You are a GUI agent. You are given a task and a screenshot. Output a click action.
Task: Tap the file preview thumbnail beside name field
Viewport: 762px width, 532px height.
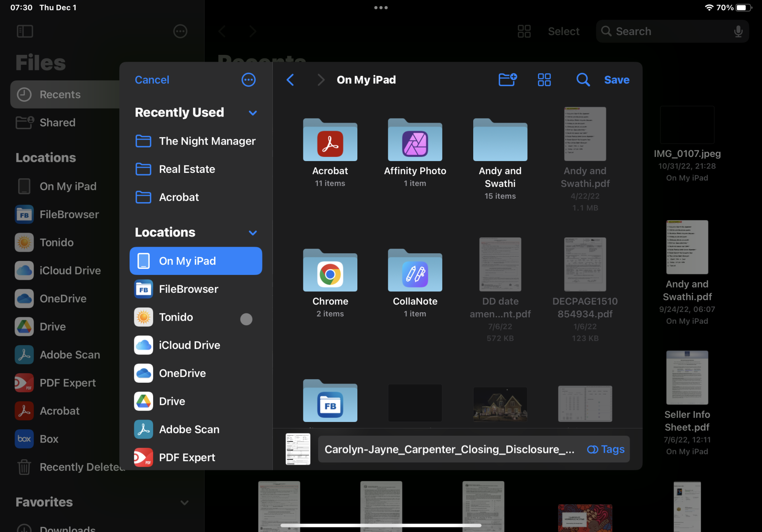(x=298, y=449)
